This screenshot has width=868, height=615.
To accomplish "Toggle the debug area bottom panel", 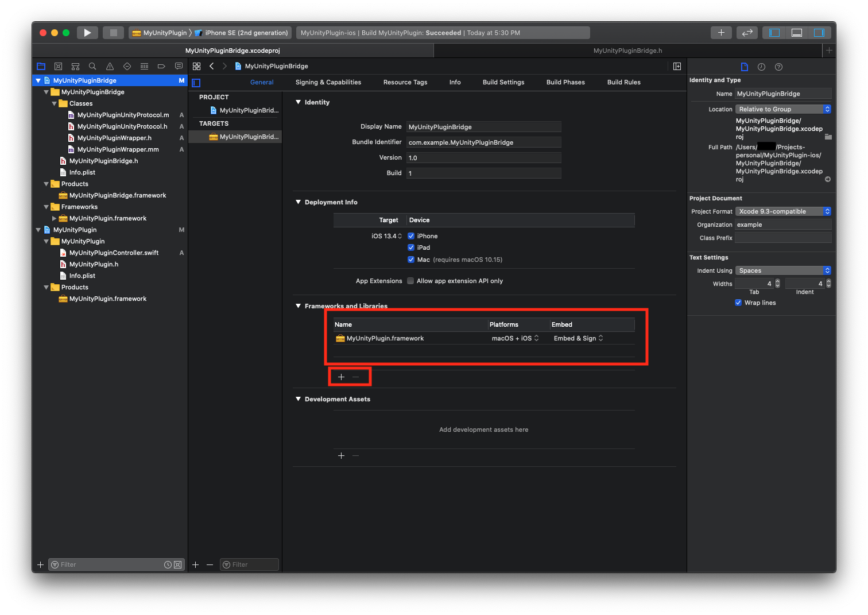I will tap(797, 33).
